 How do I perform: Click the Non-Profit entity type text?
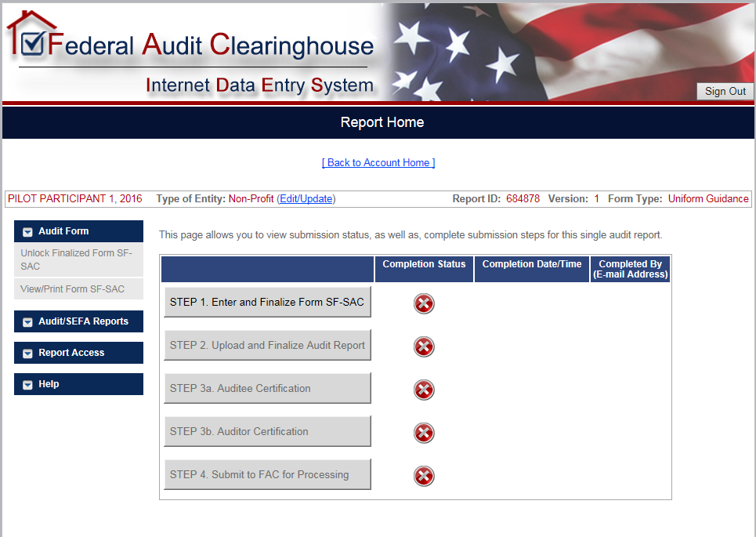coord(251,199)
